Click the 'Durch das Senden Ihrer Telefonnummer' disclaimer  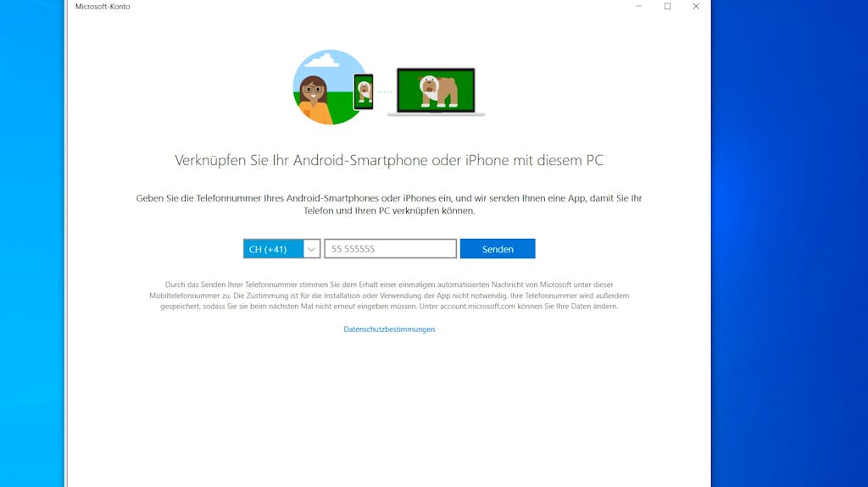coord(388,296)
